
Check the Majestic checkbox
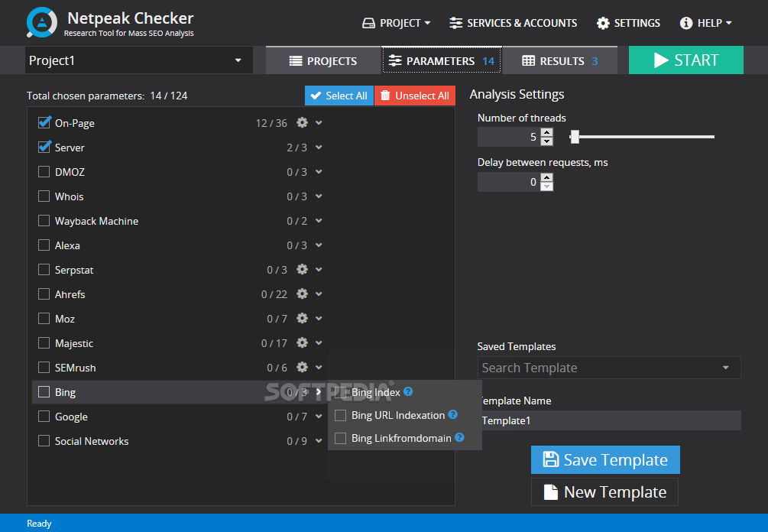44,343
